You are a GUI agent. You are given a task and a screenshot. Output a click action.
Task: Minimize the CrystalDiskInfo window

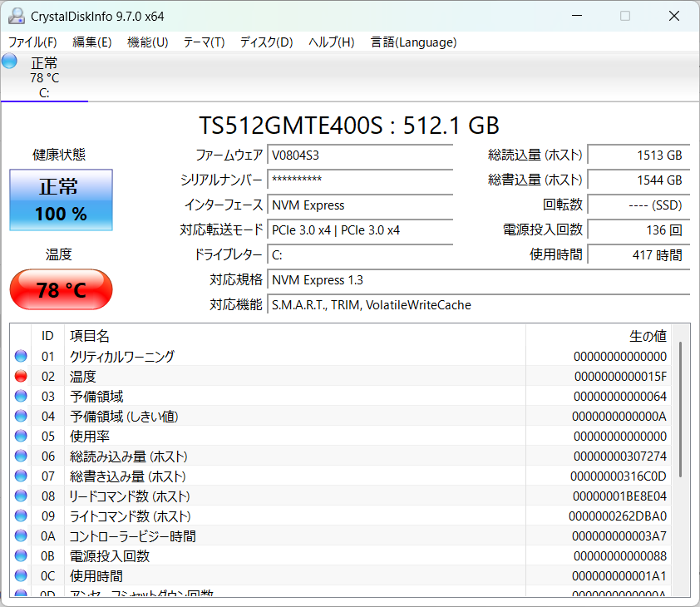click(x=577, y=16)
